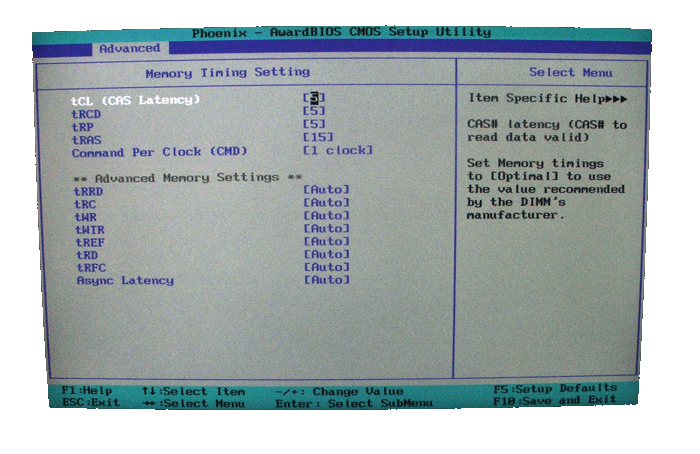Open the tWTR [Auto] value
Image resolution: width=700 pixels, height=454 pixels.
[x=326, y=229]
